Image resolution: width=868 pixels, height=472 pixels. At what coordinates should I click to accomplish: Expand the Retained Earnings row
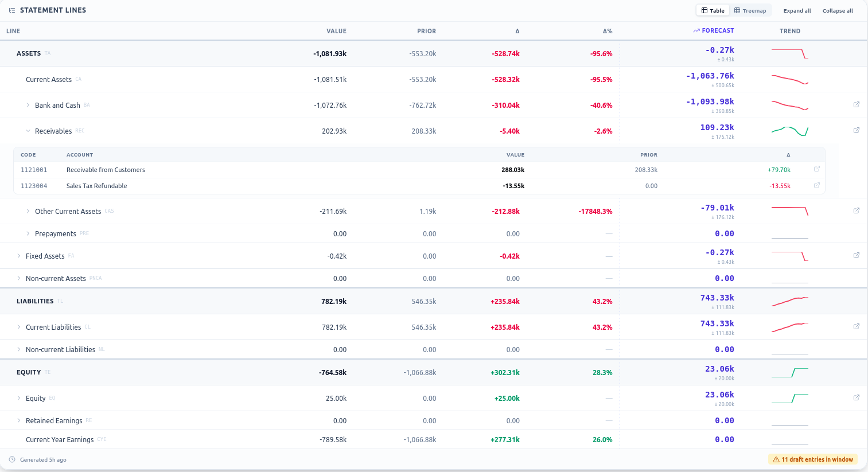point(19,420)
